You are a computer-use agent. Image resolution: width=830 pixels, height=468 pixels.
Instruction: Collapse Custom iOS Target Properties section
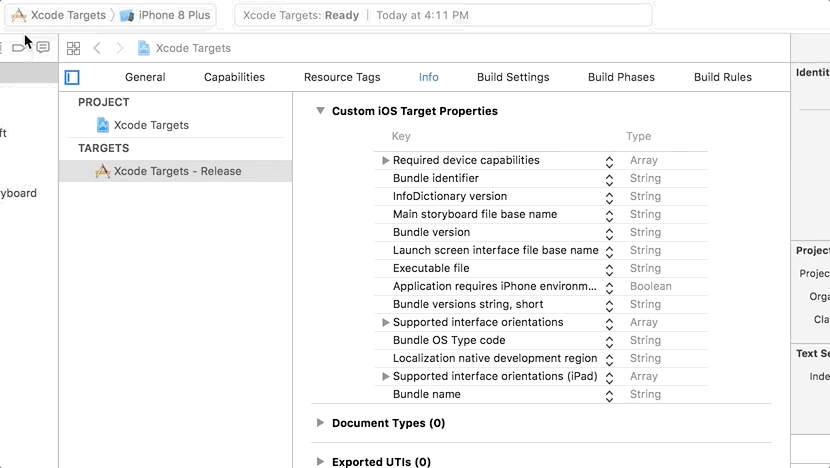click(x=320, y=111)
